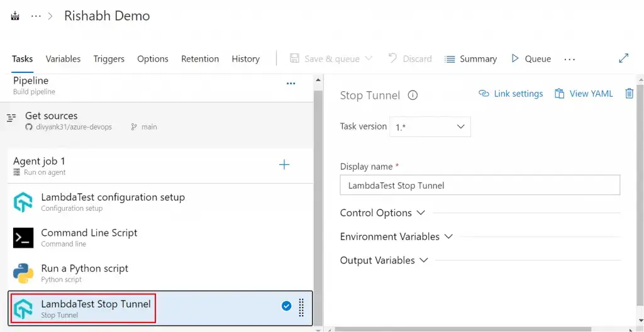644x332 pixels.
Task: Delete the task with trash icon
Action: coord(629,94)
